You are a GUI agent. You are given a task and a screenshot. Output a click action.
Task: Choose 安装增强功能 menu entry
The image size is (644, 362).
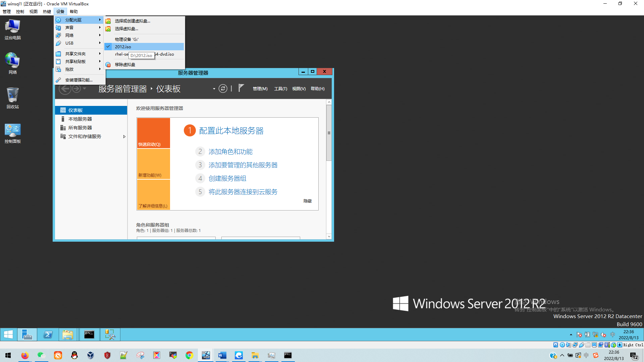pyautogui.click(x=79, y=80)
